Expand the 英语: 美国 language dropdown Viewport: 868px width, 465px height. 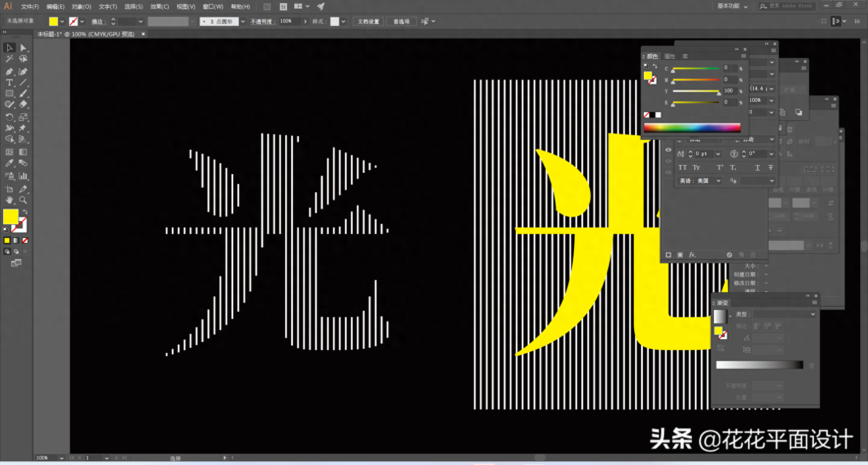click(718, 181)
